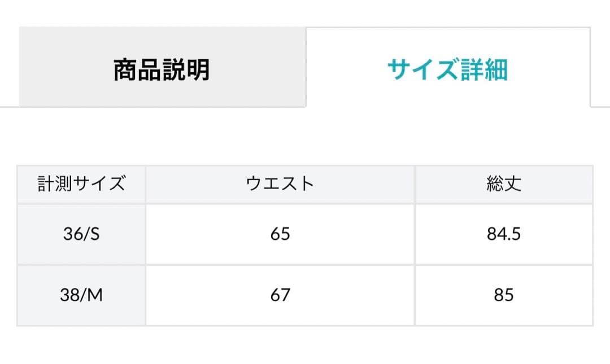Select the 38/M size row label
The width and height of the screenshot is (610, 364).
coord(81,295)
